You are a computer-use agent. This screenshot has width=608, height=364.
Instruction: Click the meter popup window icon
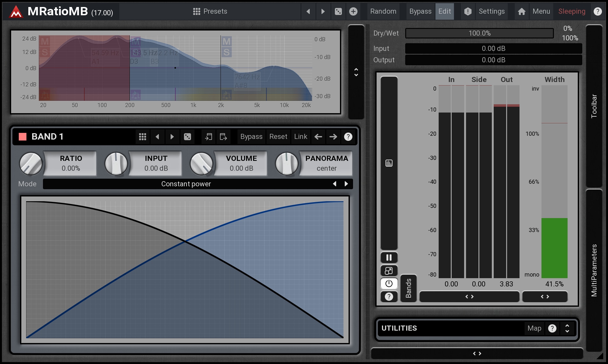(389, 271)
